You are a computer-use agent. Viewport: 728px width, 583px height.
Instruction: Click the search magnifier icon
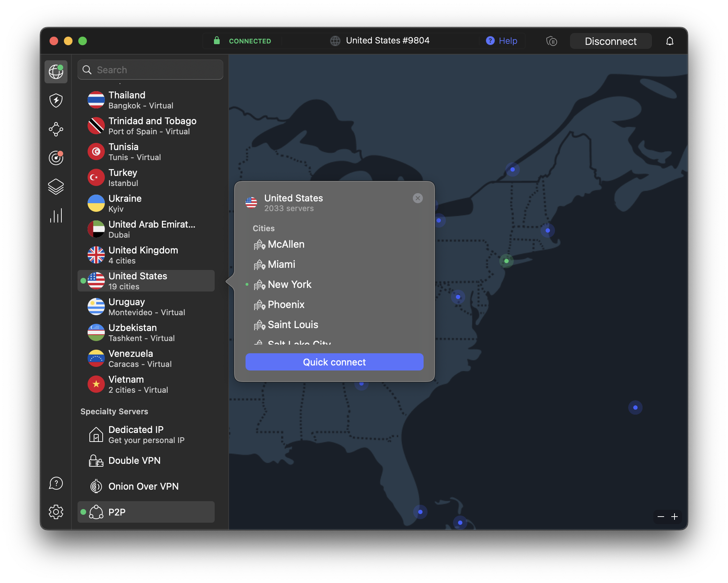pyautogui.click(x=87, y=70)
